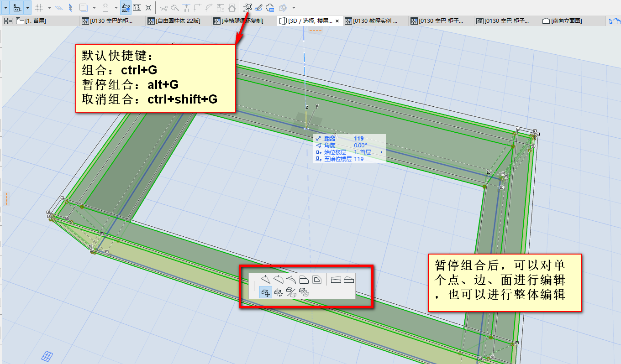Open the Measure tool in toolbar
Screen dimensions: 621x364
pos(137,8)
